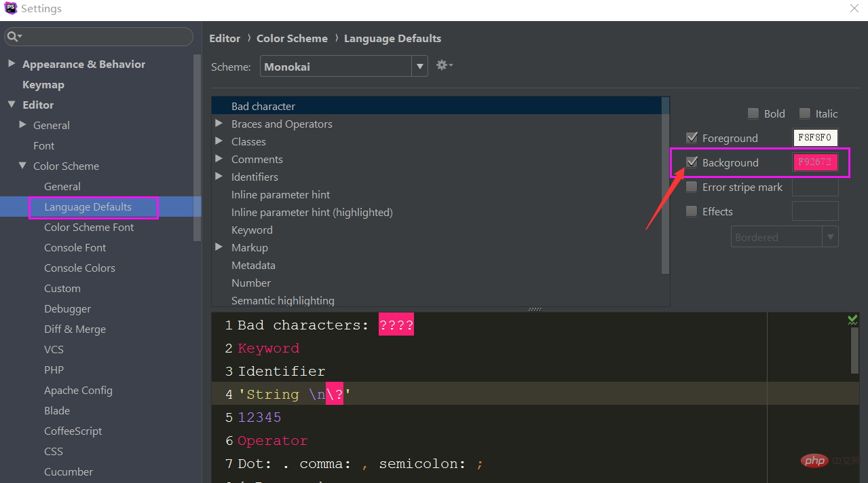The height and width of the screenshot is (483, 868).
Task: Select the Debugger color scheme page
Action: coord(68,308)
